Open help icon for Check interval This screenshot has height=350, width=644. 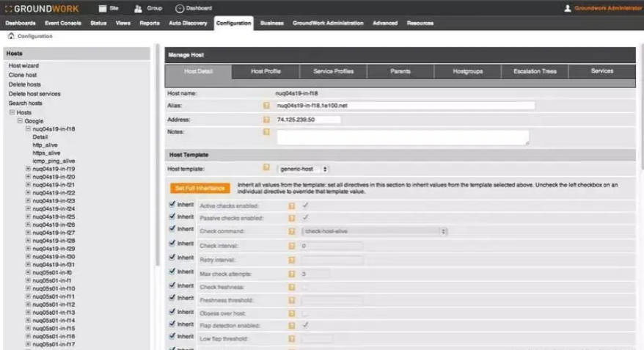coord(292,246)
